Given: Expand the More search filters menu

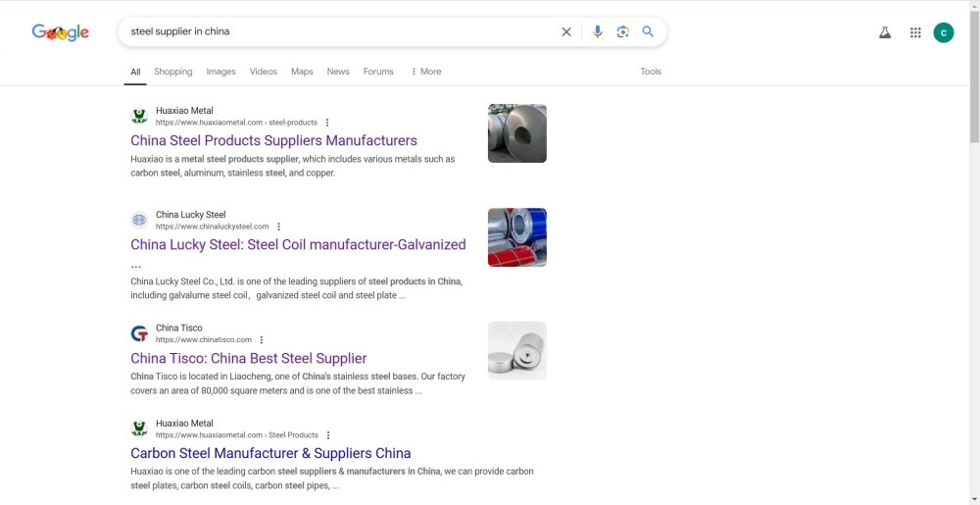Looking at the screenshot, I should (x=425, y=72).
